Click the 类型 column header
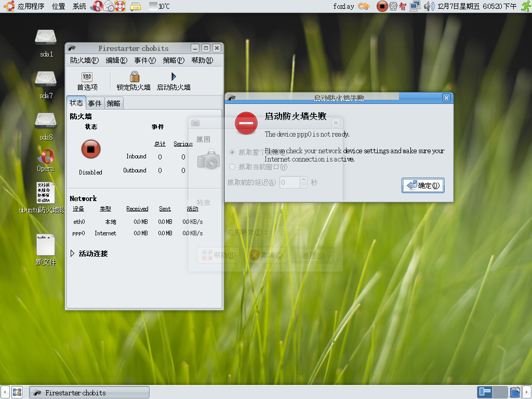Viewport: 532px width, 399px height. (x=105, y=209)
